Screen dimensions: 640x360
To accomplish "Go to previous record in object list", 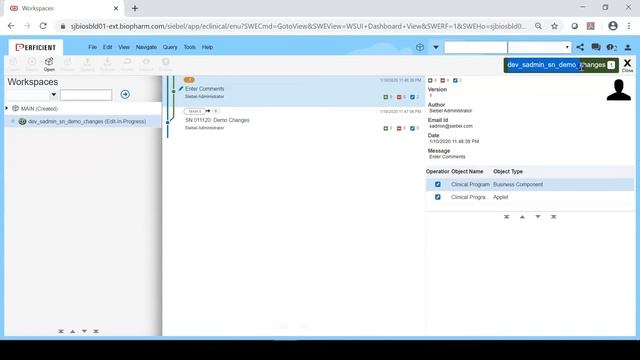I will point(522,217).
